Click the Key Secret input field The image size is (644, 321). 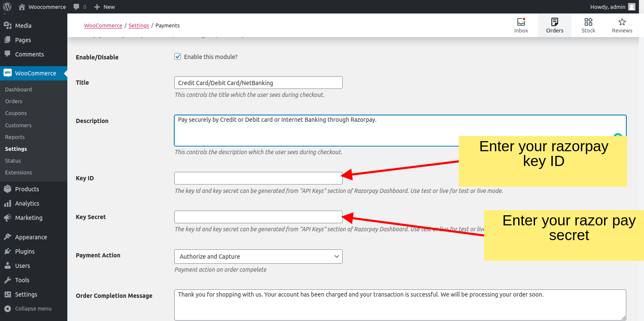[x=258, y=217]
